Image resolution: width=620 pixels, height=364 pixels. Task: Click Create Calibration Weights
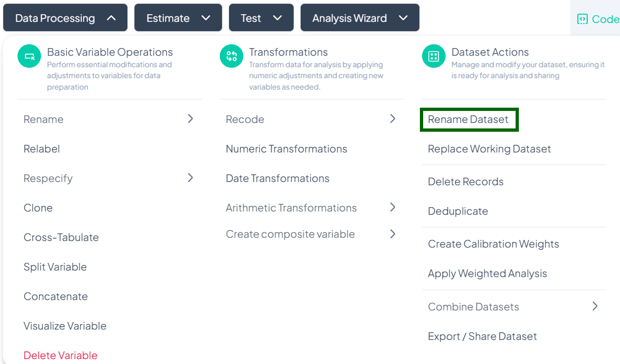click(493, 244)
